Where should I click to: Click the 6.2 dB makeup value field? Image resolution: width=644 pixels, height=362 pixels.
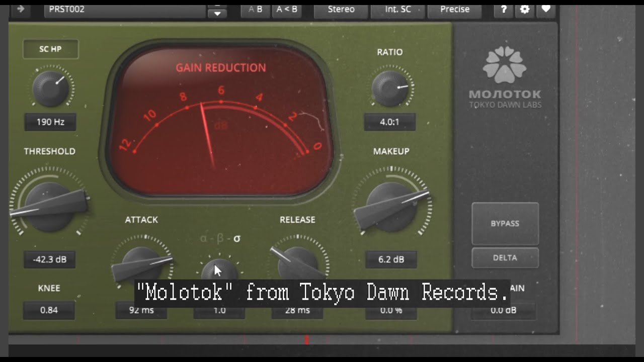pos(391,259)
